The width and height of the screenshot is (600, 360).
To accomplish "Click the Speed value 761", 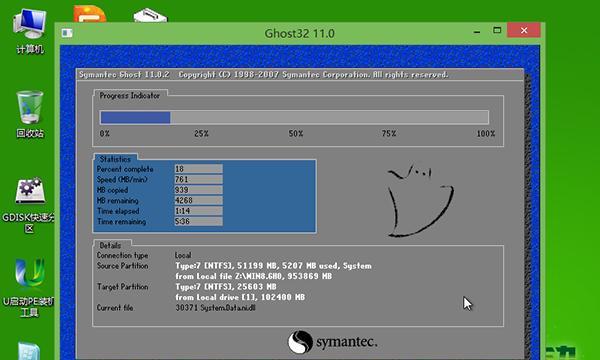I will click(x=199, y=179).
